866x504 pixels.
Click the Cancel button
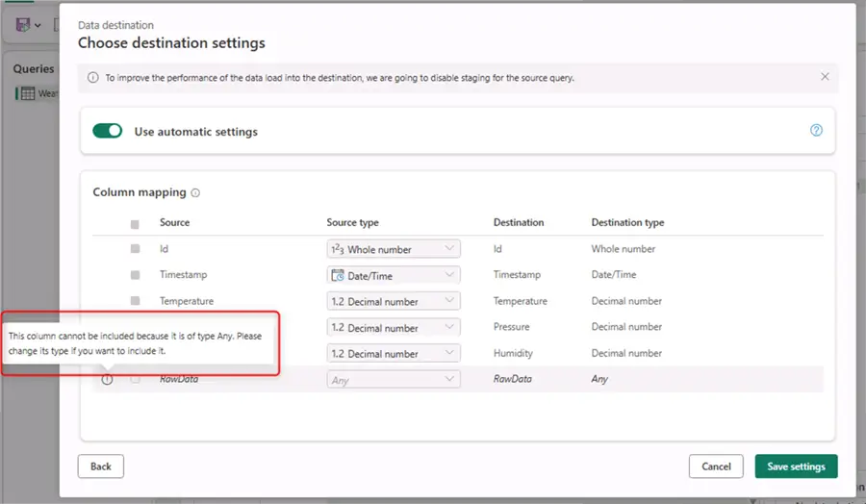pyautogui.click(x=716, y=466)
